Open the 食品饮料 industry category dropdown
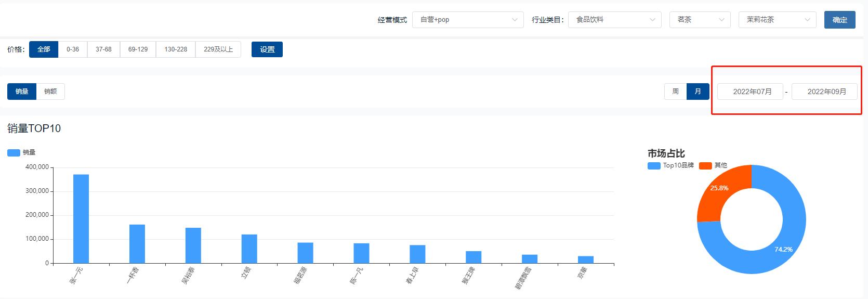 pyautogui.click(x=615, y=20)
